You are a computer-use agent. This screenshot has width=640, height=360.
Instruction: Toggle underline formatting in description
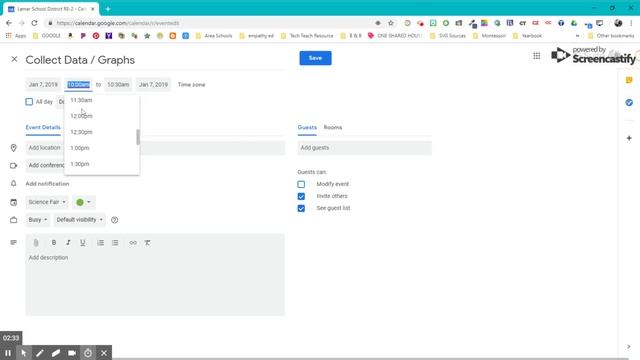point(82,242)
